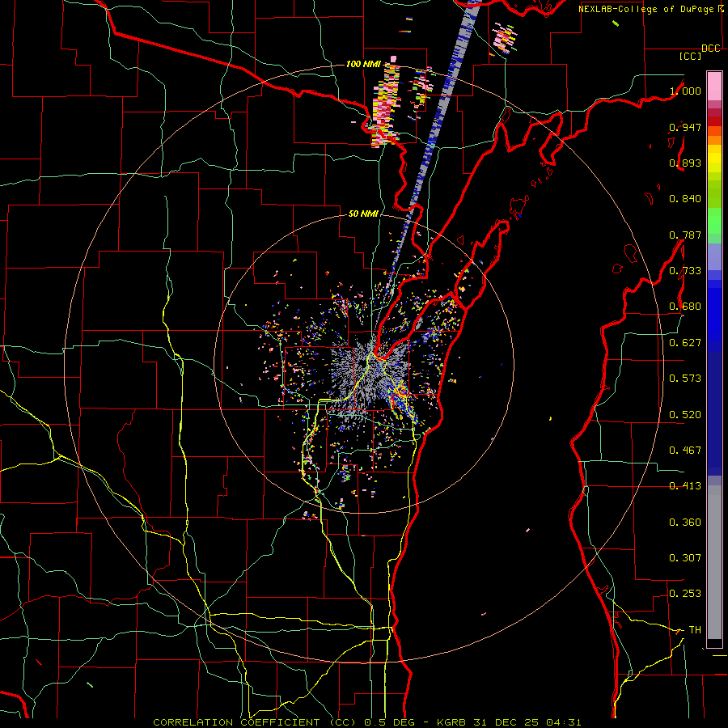The width and height of the screenshot is (728, 728).
Task: Click the DCC label above the legend
Action: [x=710, y=49]
